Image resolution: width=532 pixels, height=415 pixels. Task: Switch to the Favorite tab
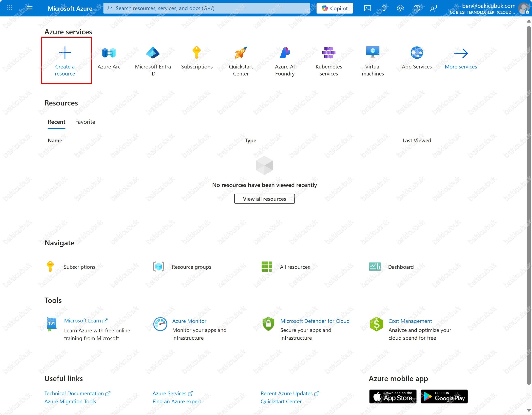85,122
